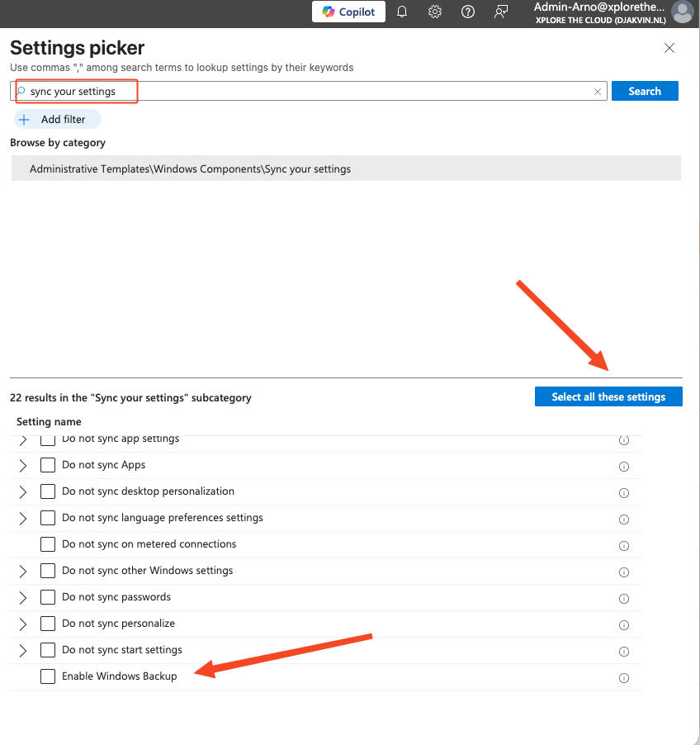Open Copilot from the top bar
This screenshot has height=745, width=700.
(348, 12)
